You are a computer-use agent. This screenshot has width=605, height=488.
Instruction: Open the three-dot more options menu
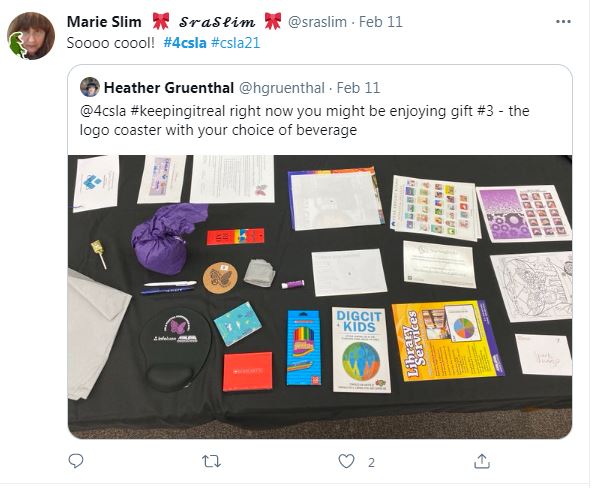(563, 22)
